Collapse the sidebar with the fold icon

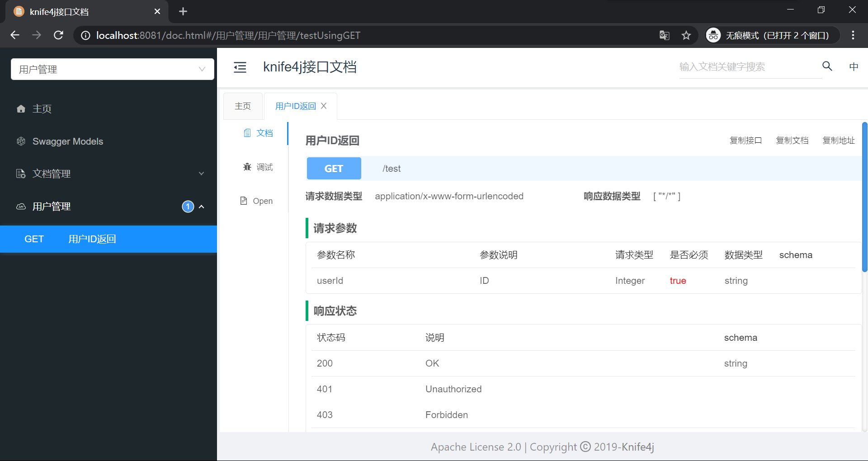pos(240,67)
